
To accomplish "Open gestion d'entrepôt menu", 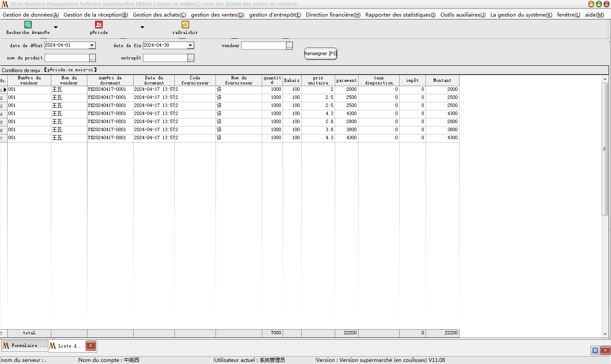I will pyautogui.click(x=275, y=14).
